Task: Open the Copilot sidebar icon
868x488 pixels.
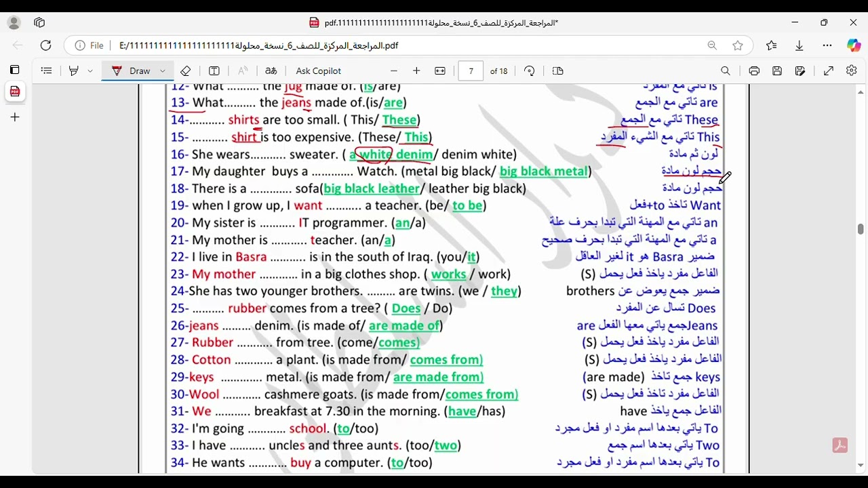Action: [854, 45]
